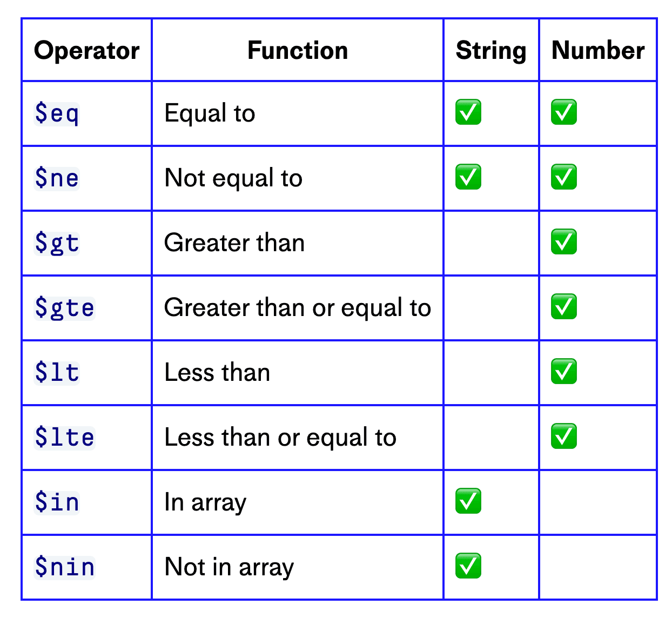The width and height of the screenshot is (672, 618).
Task: Click the String checkmark for In array
Action: [468, 501]
